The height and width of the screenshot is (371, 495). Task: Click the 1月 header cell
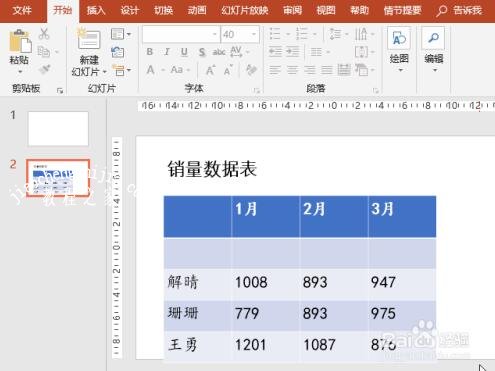(x=265, y=216)
